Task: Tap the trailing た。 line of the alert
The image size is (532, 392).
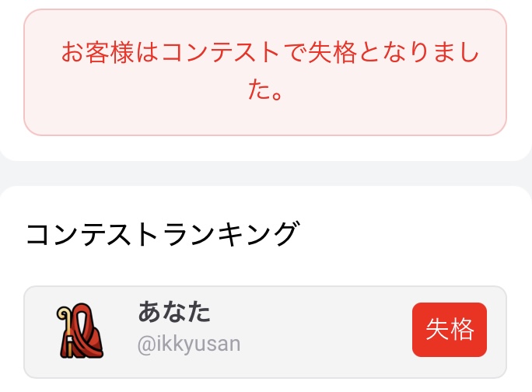Action: (265, 90)
